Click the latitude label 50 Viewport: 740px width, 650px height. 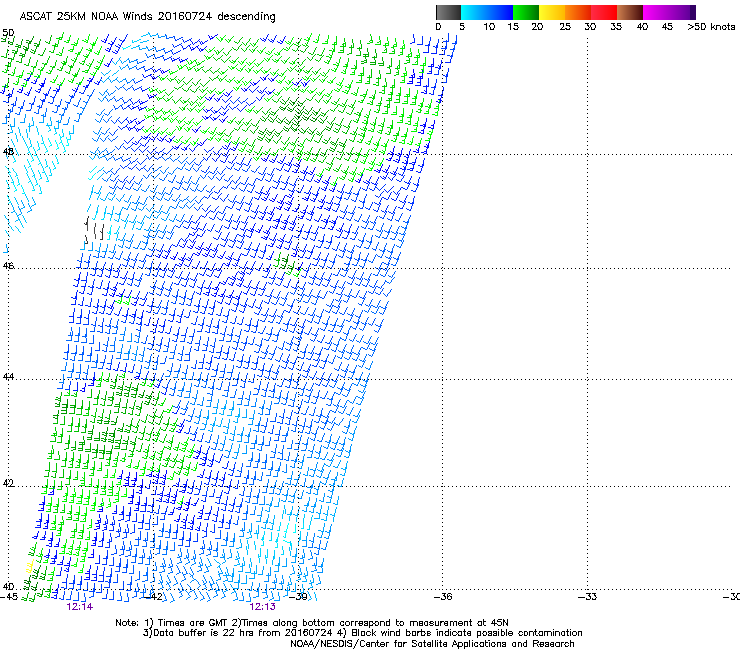pos(8,33)
